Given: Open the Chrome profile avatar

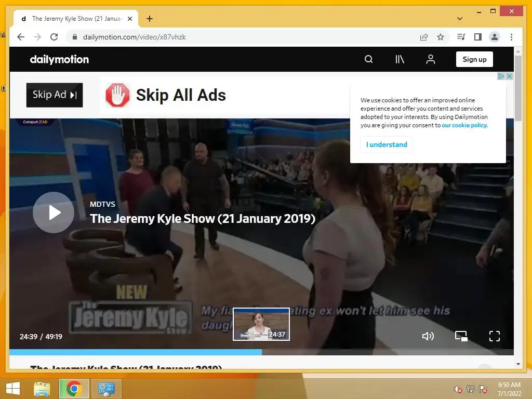Looking at the screenshot, I should (x=495, y=37).
